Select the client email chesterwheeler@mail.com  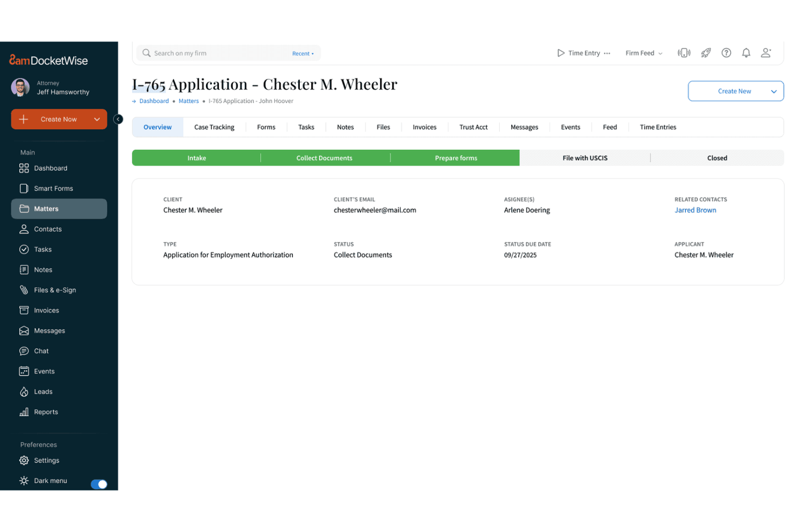point(375,210)
